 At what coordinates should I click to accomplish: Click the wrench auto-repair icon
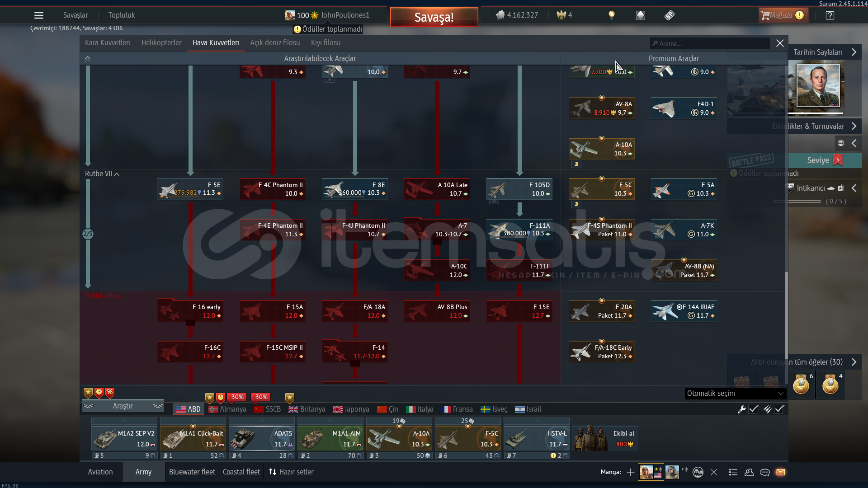click(x=742, y=409)
